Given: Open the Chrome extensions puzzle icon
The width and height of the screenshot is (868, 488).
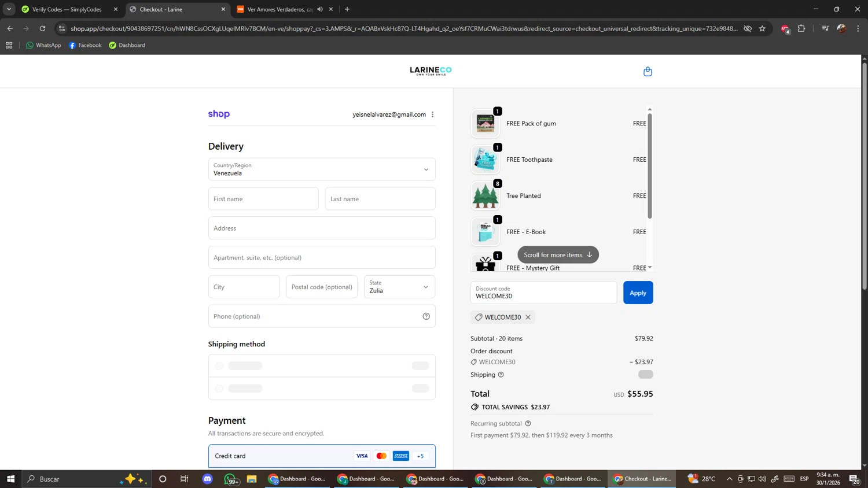Looking at the screenshot, I should (801, 28).
